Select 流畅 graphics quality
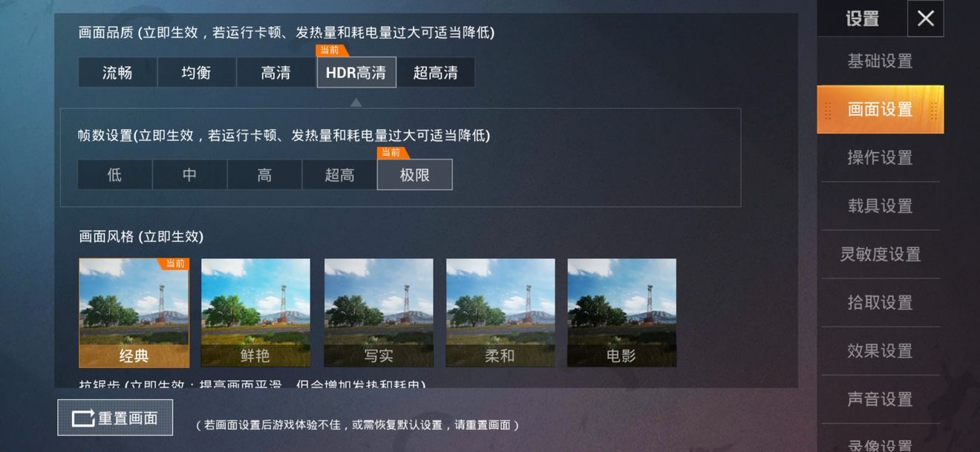This screenshot has height=452, width=980. (x=117, y=73)
